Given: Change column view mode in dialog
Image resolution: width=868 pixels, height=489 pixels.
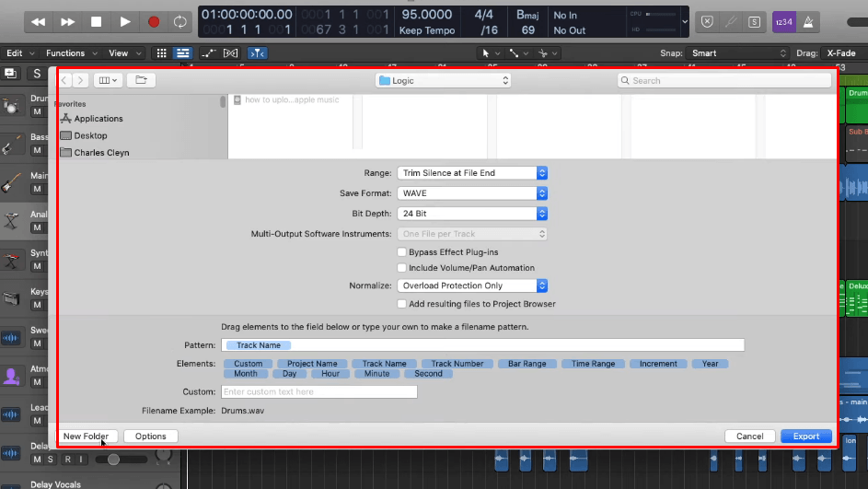Looking at the screenshot, I should (x=108, y=80).
